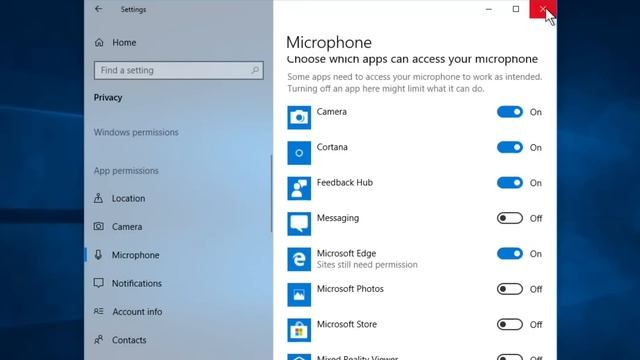The height and width of the screenshot is (360, 640).
Task: Click the Microsoft Photos app name
Action: (350, 289)
